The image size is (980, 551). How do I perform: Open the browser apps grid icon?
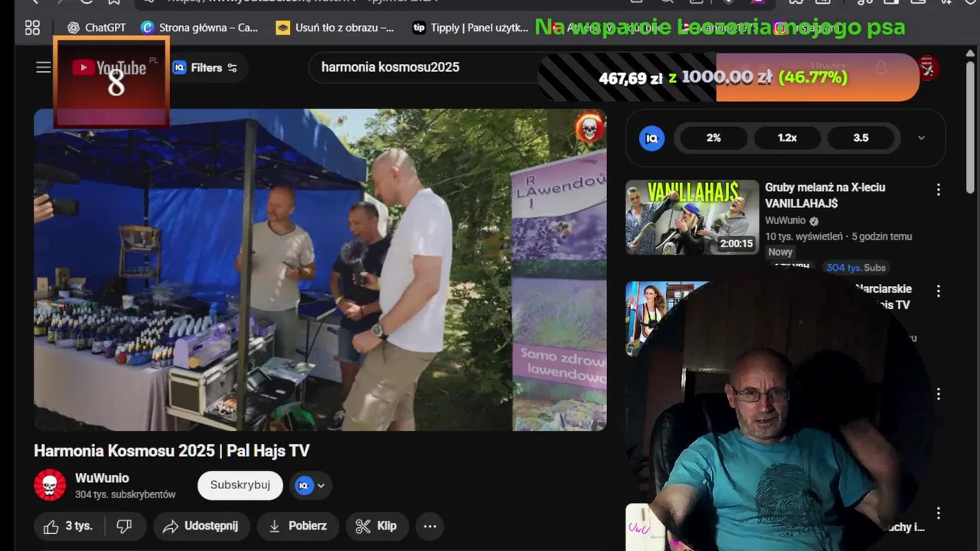[32, 28]
